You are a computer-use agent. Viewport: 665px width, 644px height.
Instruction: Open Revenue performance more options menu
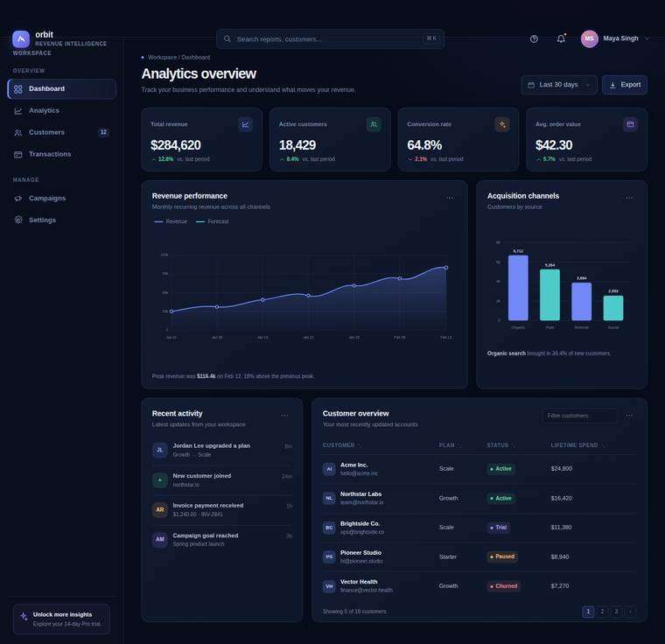450,198
